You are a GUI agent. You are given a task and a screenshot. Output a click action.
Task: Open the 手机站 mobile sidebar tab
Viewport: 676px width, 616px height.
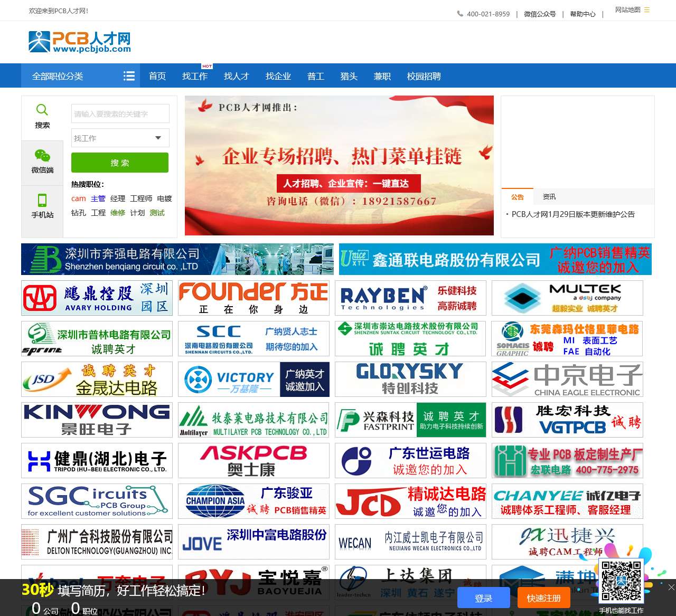tap(42, 208)
